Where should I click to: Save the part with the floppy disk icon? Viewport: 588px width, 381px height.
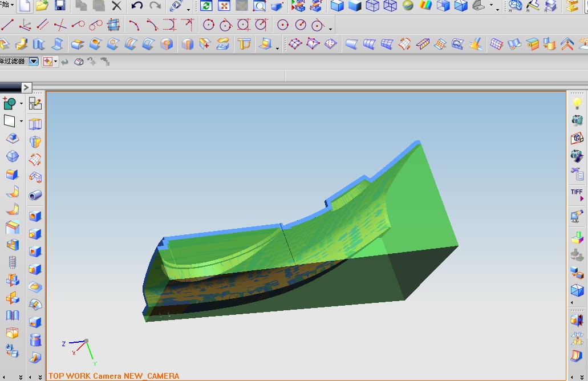coord(60,5)
